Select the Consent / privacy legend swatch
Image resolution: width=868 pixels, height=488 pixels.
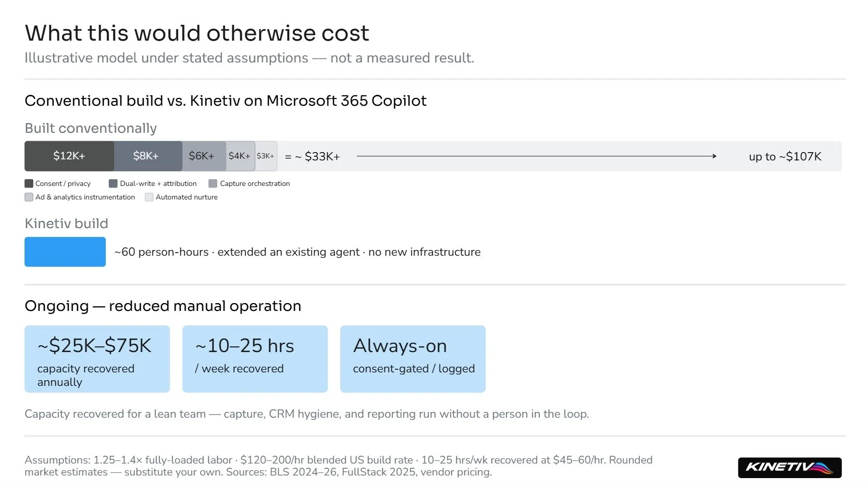(29, 183)
